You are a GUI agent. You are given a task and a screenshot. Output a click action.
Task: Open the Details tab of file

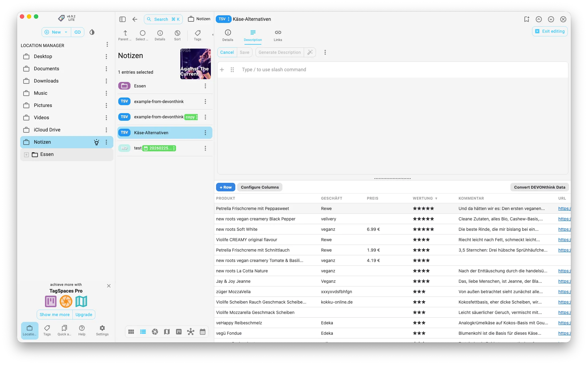point(228,35)
